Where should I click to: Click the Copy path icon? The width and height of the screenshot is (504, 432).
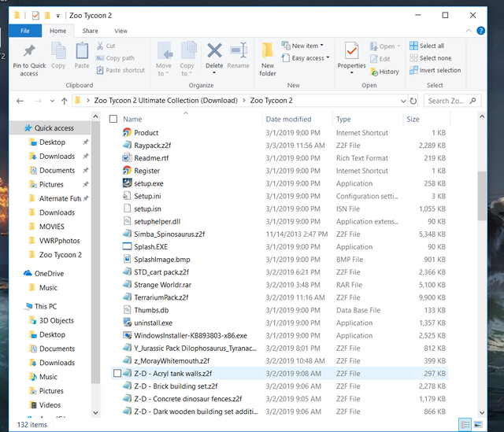[100, 58]
